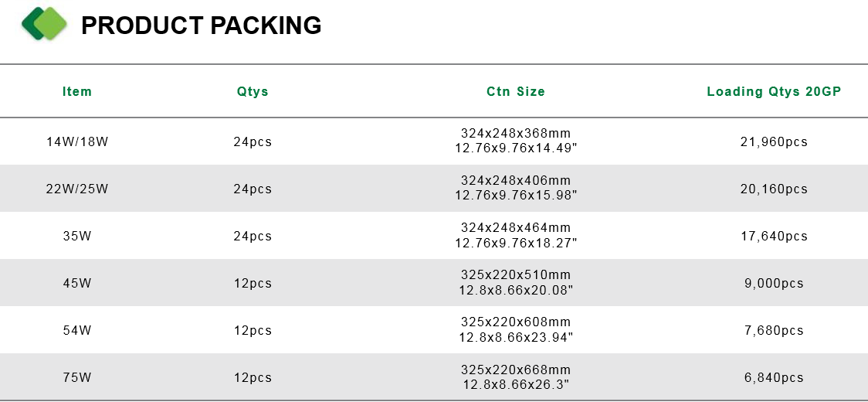Screen dimensions: 868x402
Task: Click the Ctn Size column header
Action: coord(516,91)
